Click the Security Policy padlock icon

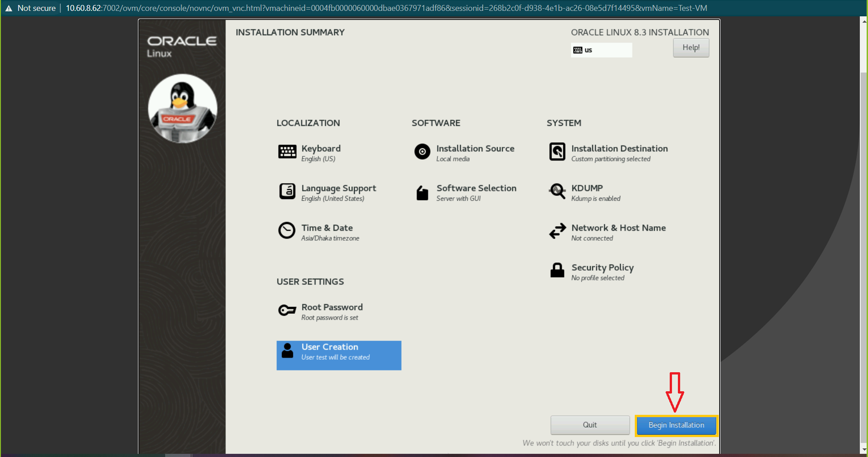tap(557, 271)
